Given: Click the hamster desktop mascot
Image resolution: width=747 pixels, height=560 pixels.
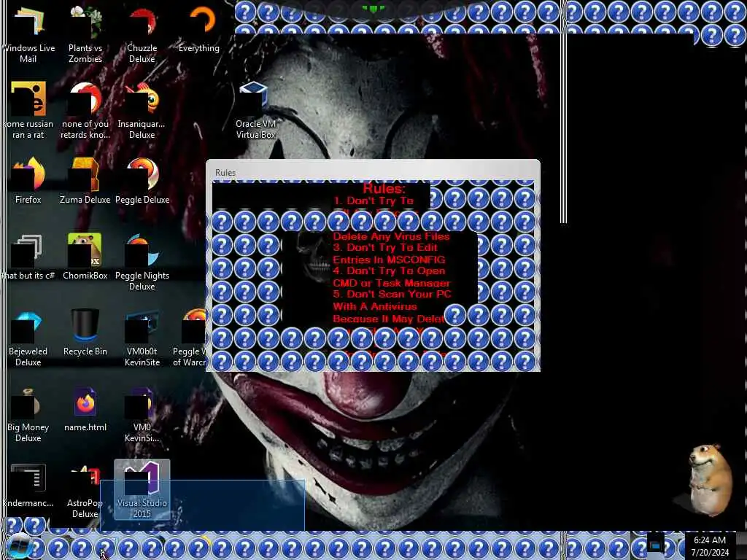Looking at the screenshot, I should point(710,480).
